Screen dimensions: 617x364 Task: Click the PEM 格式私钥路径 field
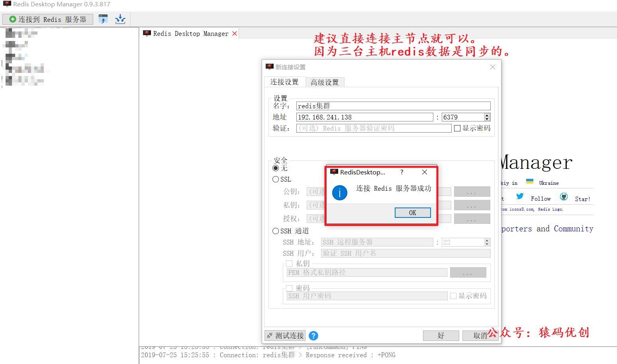367,272
